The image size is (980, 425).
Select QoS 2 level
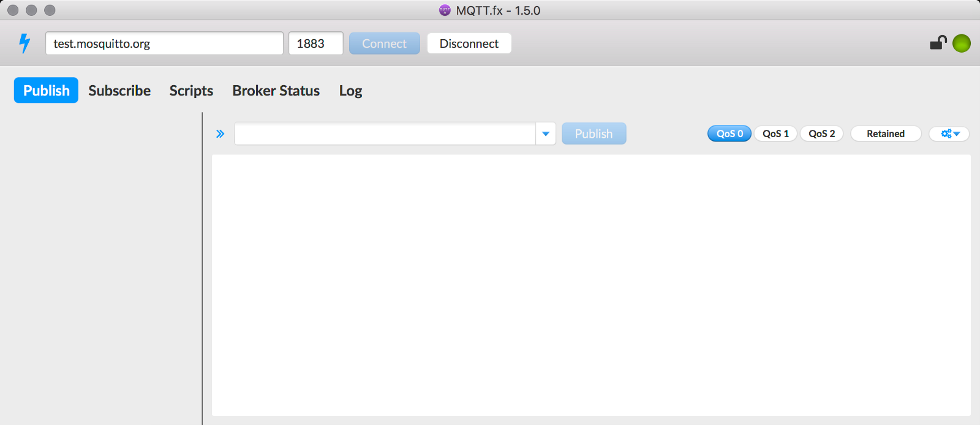point(821,134)
